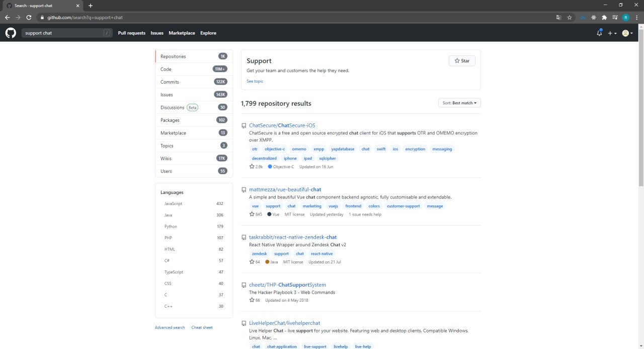Image resolution: width=644 pixels, height=349 pixels.
Task: Select the Users filter
Action: click(x=194, y=171)
